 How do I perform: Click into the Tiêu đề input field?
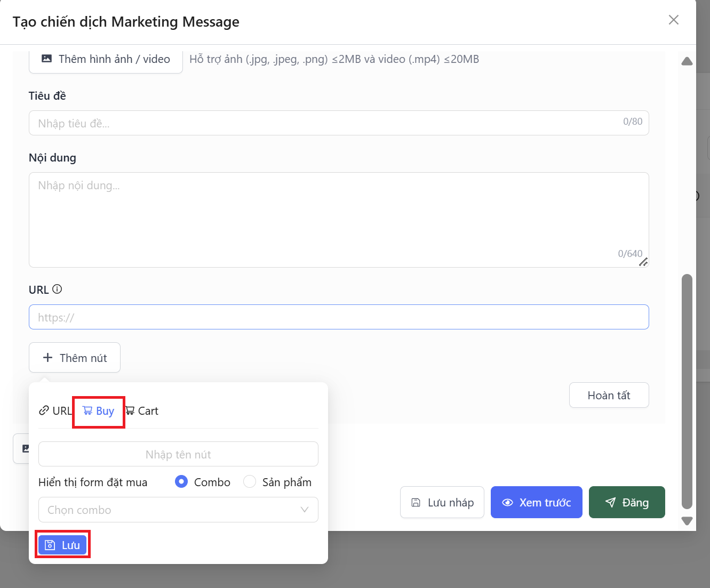click(325, 123)
